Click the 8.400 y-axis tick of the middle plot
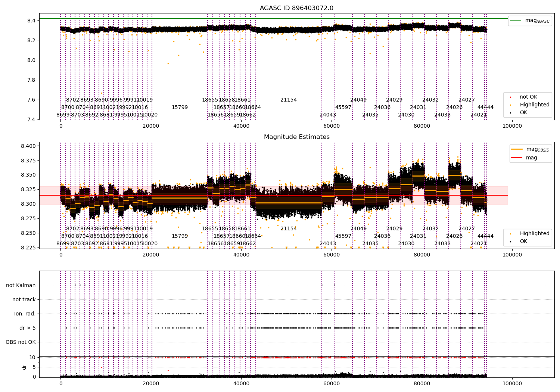The height and width of the screenshot is (392, 560). tap(28, 146)
